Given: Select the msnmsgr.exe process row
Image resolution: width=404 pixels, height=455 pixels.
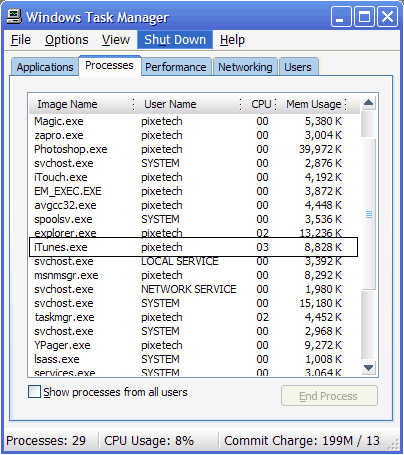Looking at the screenshot, I should coord(193,275).
